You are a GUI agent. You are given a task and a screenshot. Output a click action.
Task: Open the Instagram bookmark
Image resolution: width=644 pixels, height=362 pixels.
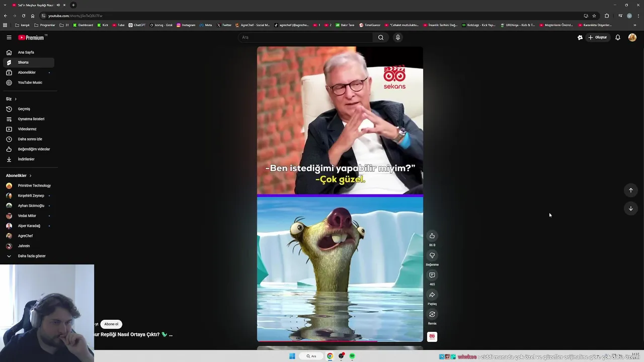(x=186, y=25)
